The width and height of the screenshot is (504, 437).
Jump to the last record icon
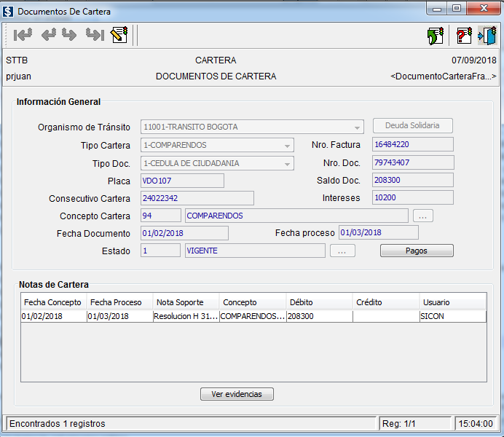(x=94, y=34)
